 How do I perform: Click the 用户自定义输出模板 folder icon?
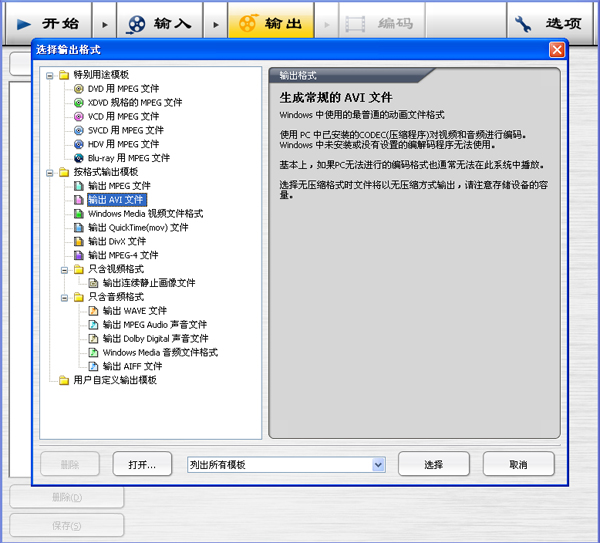[x=64, y=380]
